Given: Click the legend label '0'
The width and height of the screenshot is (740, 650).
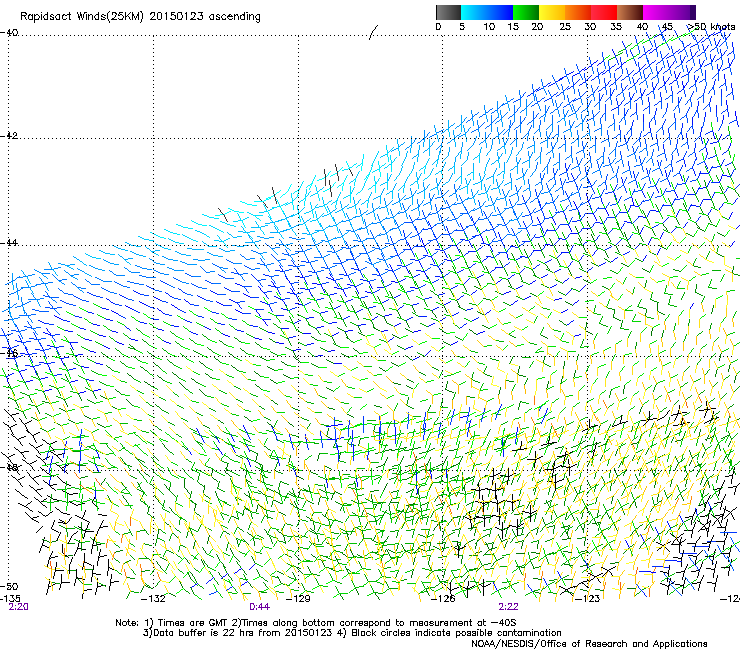Looking at the screenshot, I should 438,27.
